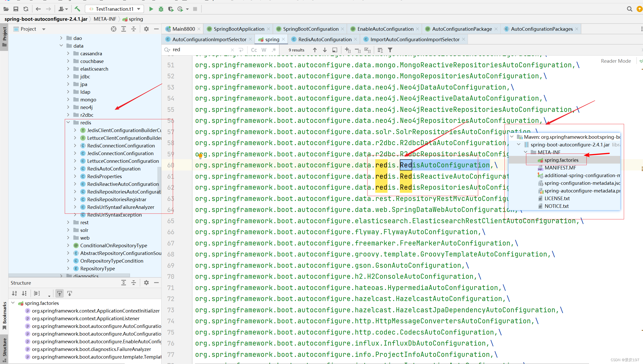Expand the mongo folder
This screenshot has height=364, width=643.
point(68,100)
